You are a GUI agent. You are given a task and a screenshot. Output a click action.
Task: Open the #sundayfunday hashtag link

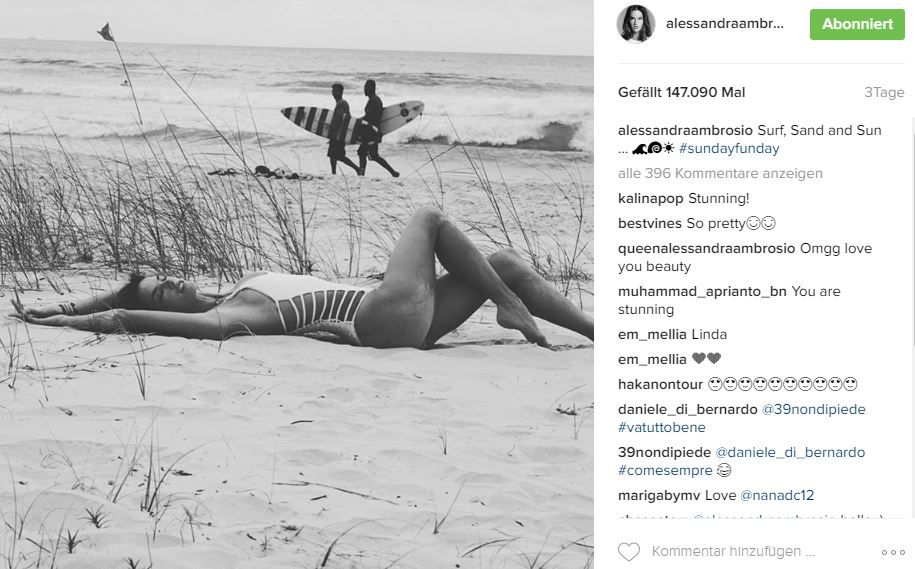coord(729,148)
